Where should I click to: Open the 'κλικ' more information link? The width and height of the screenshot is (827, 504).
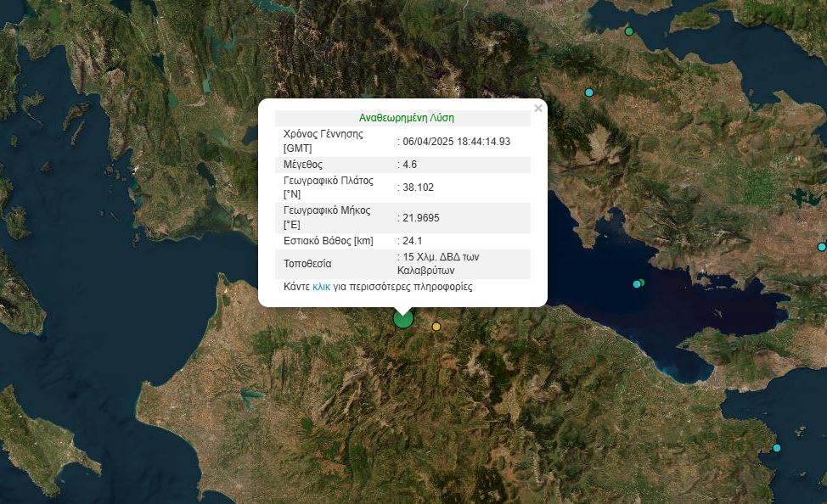[x=321, y=288]
